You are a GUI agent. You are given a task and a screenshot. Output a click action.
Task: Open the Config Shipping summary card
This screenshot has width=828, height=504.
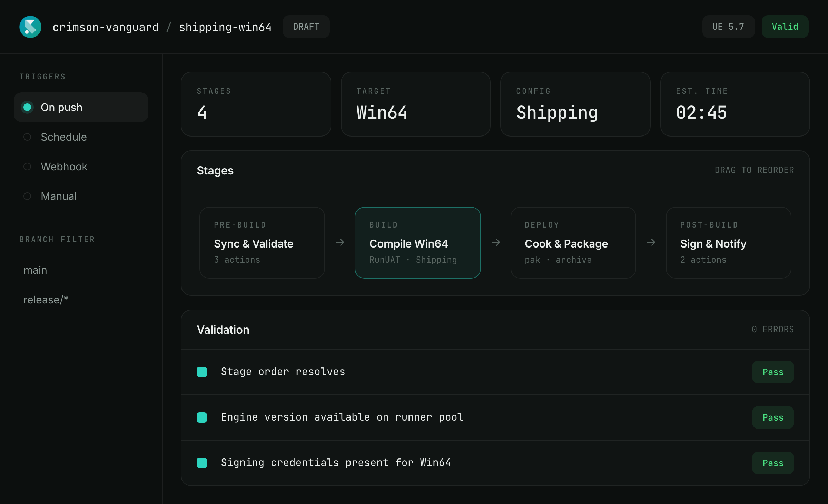coord(575,104)
